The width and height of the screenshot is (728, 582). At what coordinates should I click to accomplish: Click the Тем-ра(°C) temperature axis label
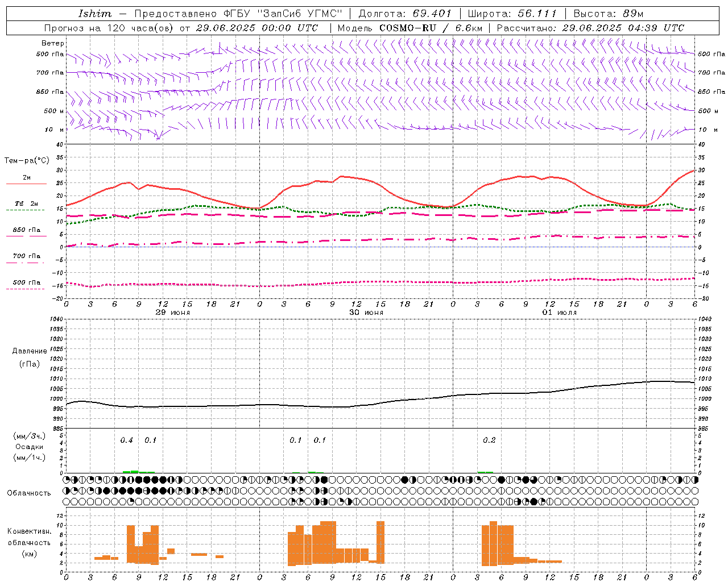click(x=27, y=161)
